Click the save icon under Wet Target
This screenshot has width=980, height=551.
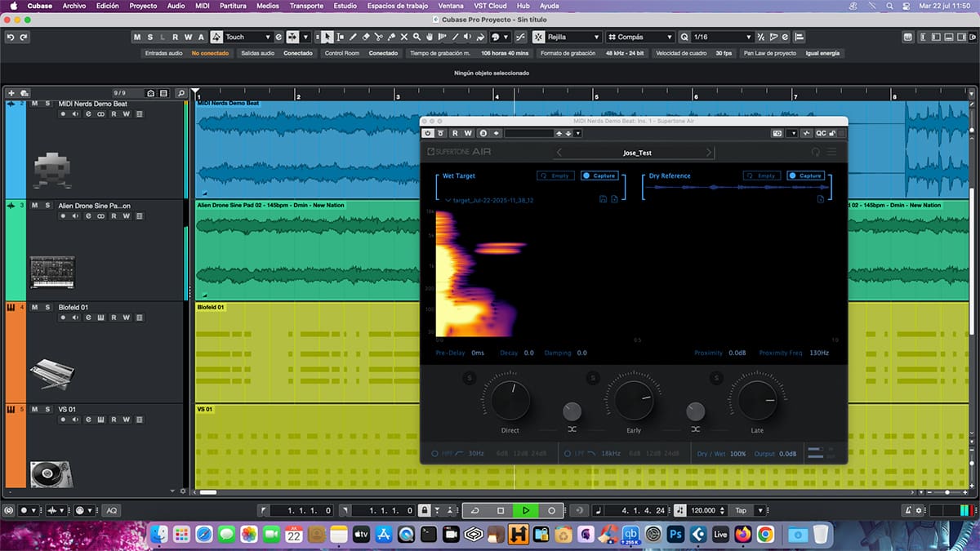click(x=603, y=199)
